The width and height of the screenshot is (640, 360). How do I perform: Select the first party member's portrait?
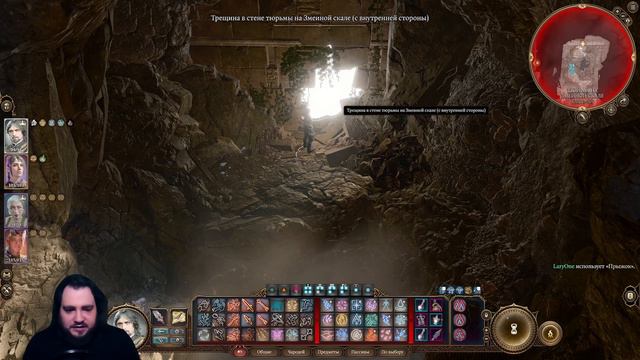(16, 136)
